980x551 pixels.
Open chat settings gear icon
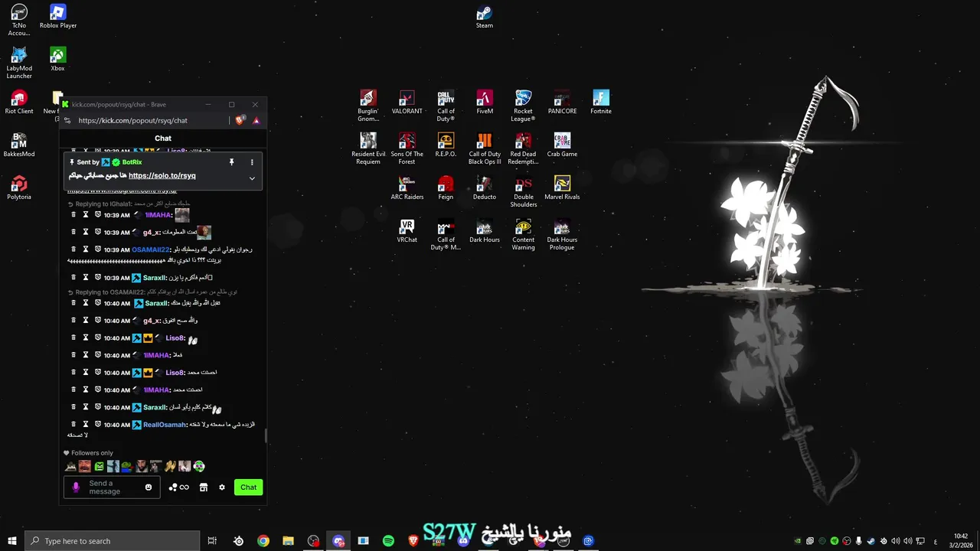(x=222, y=487)
